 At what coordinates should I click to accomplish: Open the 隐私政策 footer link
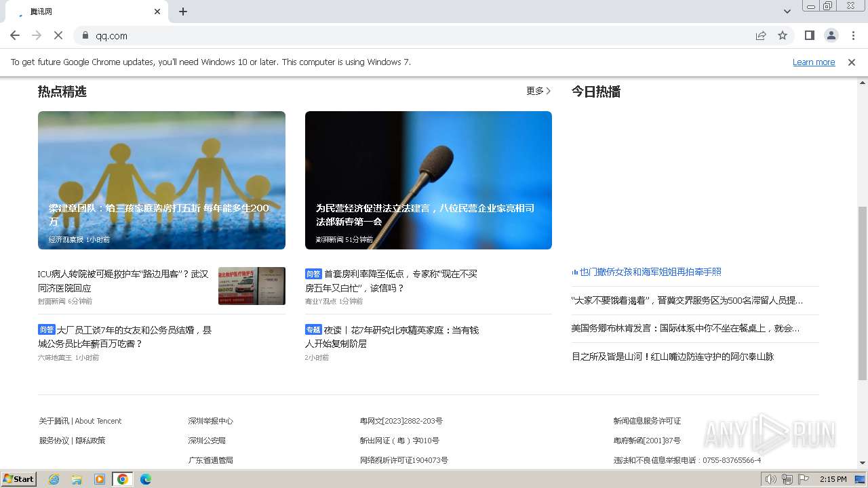click(90, 441)
